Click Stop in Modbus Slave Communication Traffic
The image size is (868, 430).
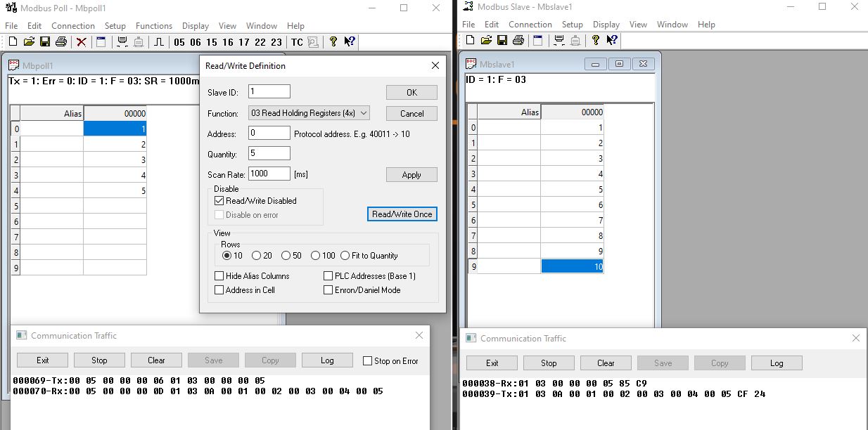(x=549, y=363)
